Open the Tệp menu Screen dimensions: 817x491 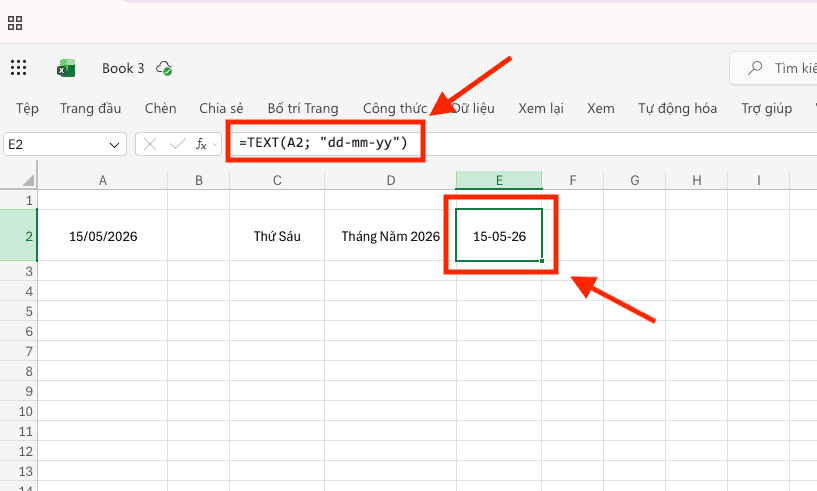coord(27,108)
